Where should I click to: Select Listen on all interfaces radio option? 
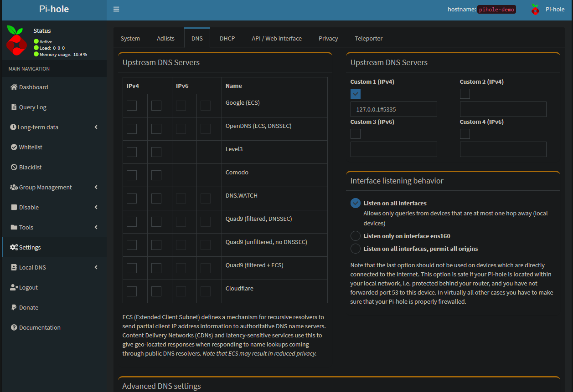(356, 203)
